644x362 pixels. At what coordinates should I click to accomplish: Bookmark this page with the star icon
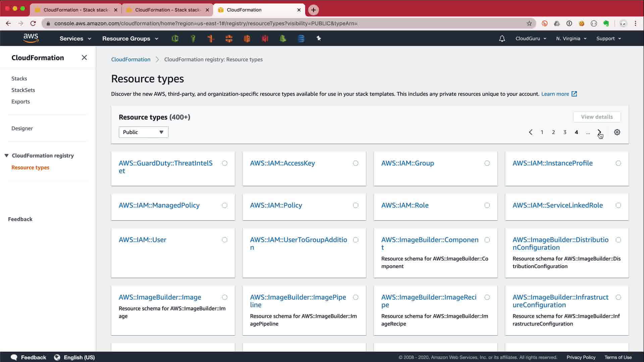point(529,23)
